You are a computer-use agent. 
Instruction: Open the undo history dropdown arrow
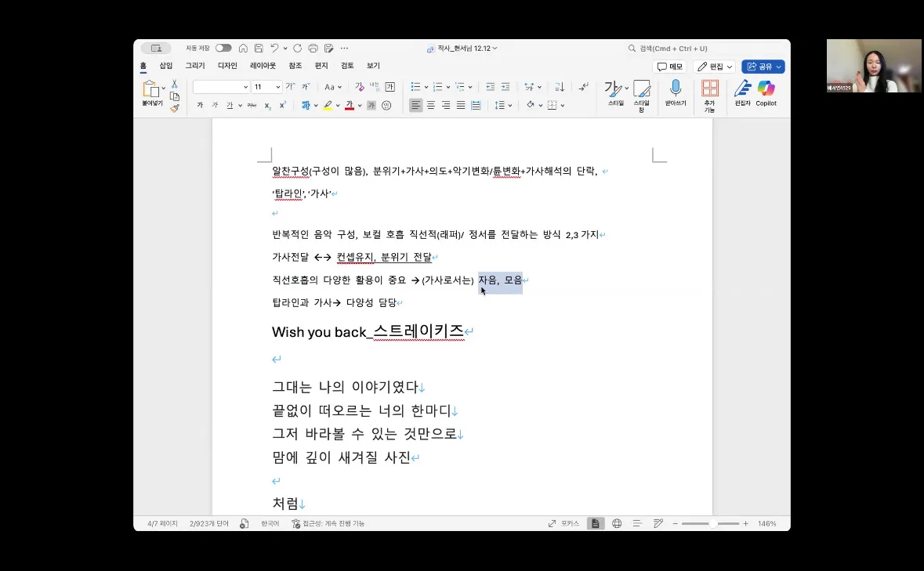click(285, 49)
